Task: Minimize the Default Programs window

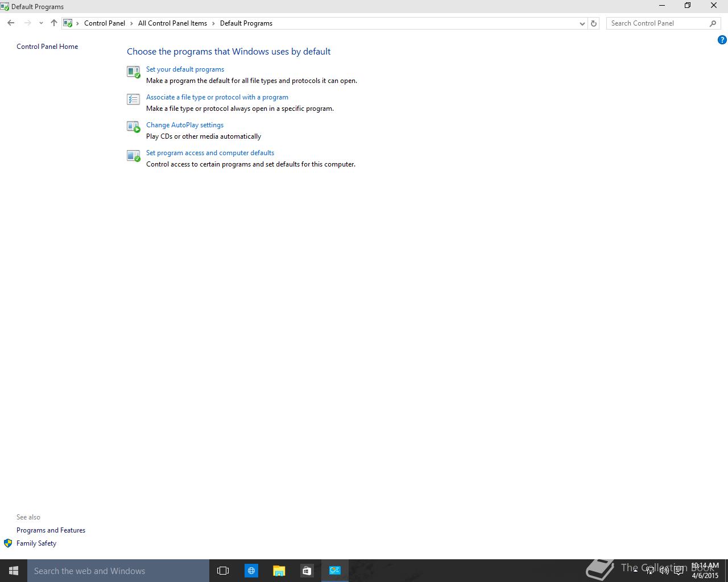Action: 661,6
